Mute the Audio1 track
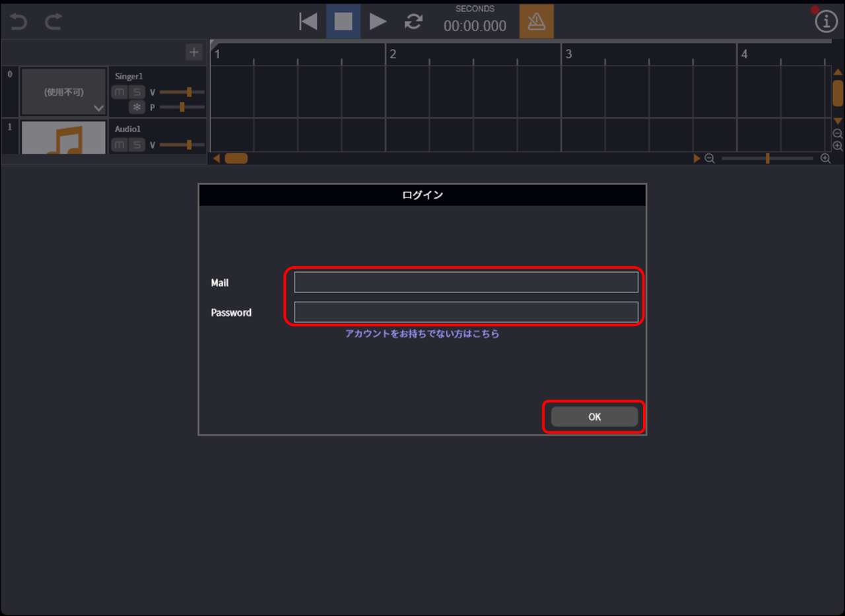This screenshot has width=845, height=616. point(119,145)
